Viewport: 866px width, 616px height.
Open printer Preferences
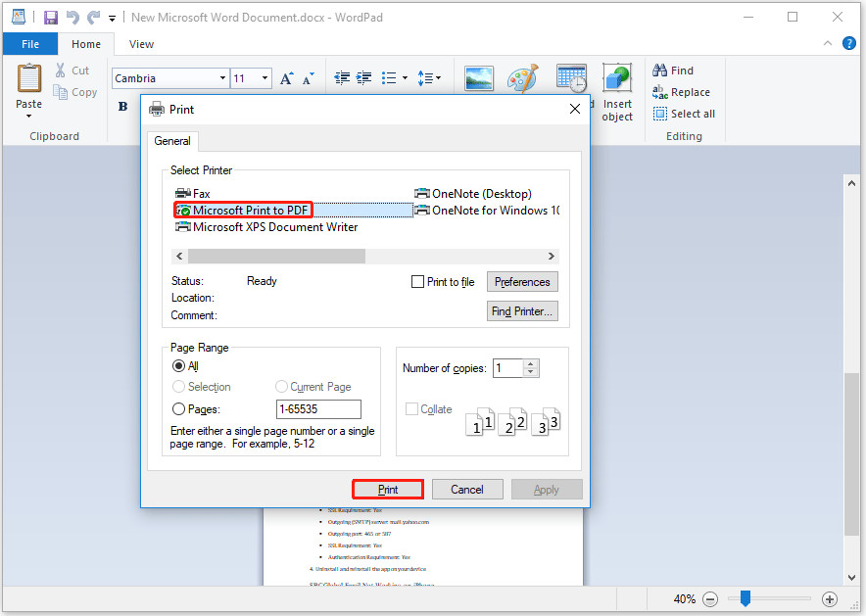[522, 282]
